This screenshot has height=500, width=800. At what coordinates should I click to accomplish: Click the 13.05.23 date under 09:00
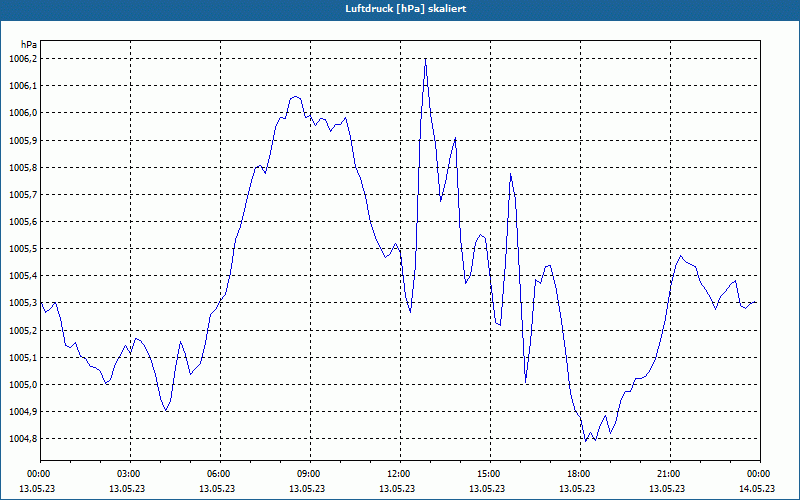[x=307, y=488]
